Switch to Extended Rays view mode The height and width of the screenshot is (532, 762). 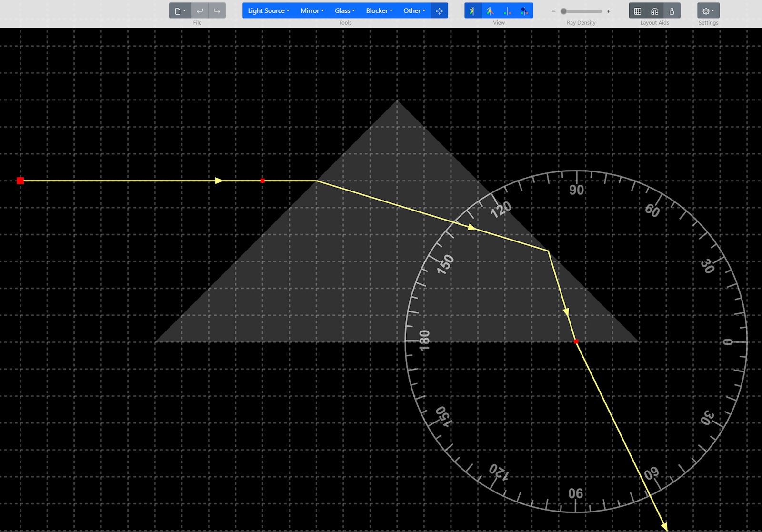[490, 10]
